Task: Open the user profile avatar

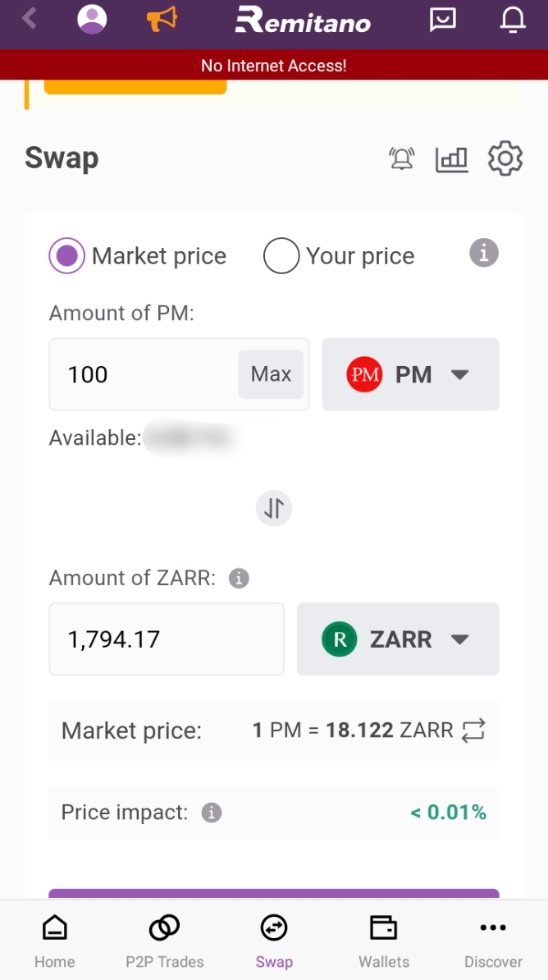Action: pos(92,19)
